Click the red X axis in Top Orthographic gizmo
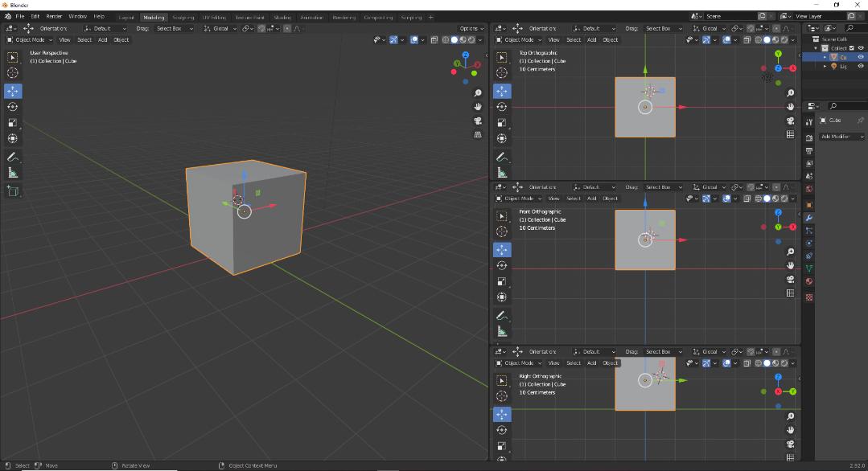Viewport: 868px width, 471px height. (792, 68)
